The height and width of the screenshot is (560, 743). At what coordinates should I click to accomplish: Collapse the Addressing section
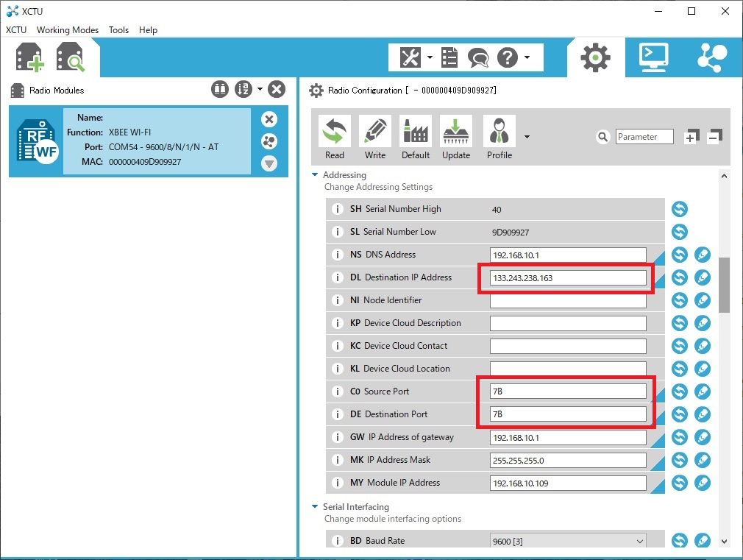(315, 175)
